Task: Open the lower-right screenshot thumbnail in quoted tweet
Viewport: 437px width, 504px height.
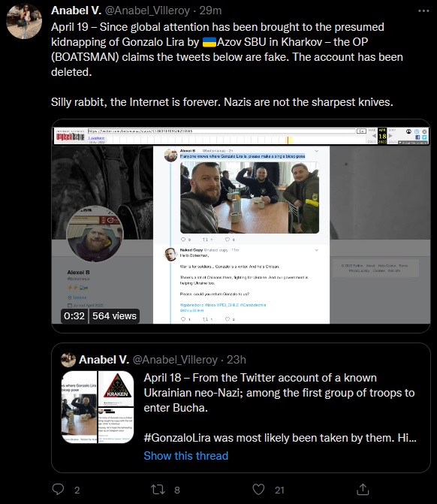Action: (x=116, y=426)
